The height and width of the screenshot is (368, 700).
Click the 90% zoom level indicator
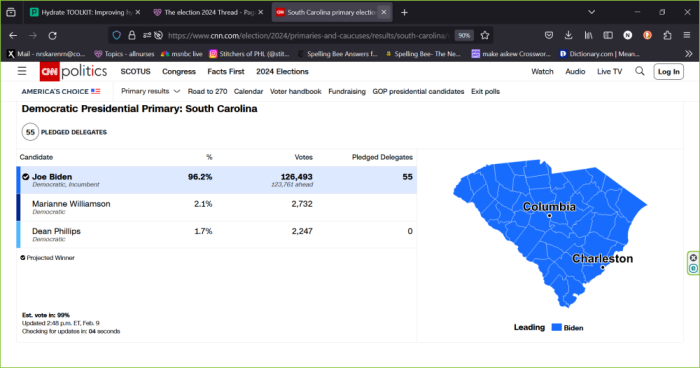[464, 35]
